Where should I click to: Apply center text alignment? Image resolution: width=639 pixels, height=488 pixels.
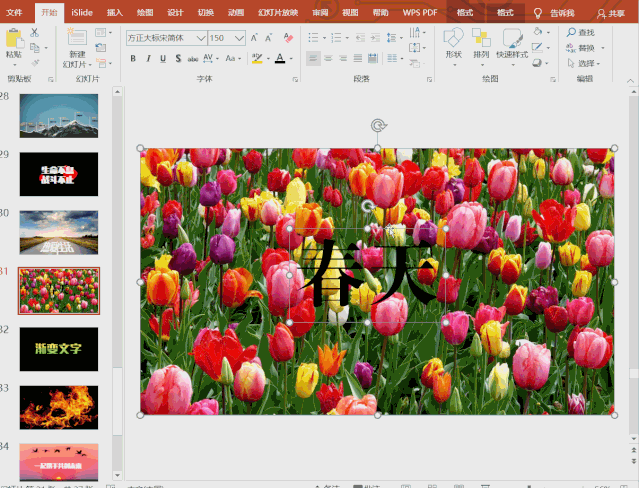point(328,59)
